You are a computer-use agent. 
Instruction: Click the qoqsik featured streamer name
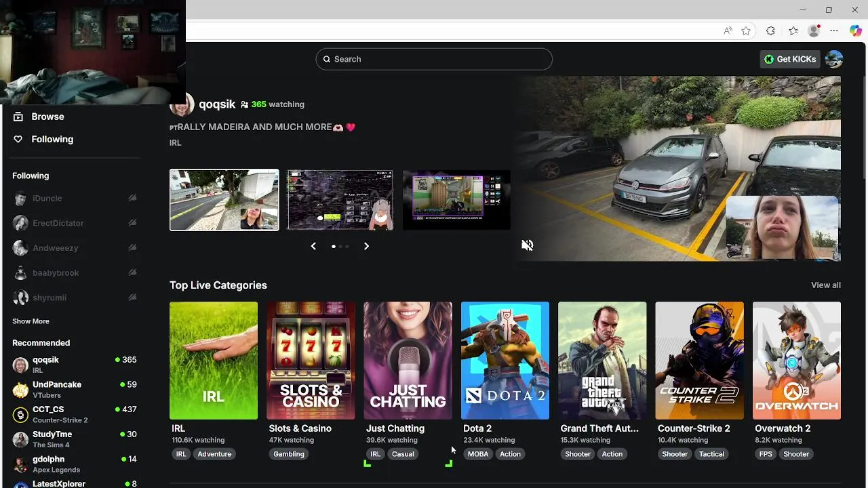coord(217,104)
